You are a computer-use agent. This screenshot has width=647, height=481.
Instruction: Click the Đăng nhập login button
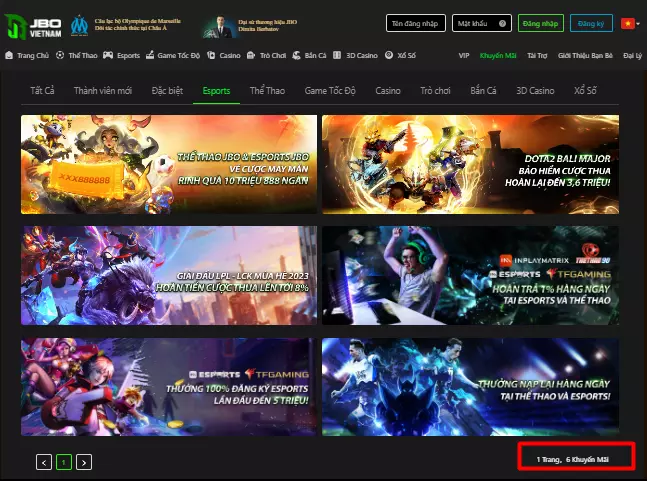click(x=541, y=23)
